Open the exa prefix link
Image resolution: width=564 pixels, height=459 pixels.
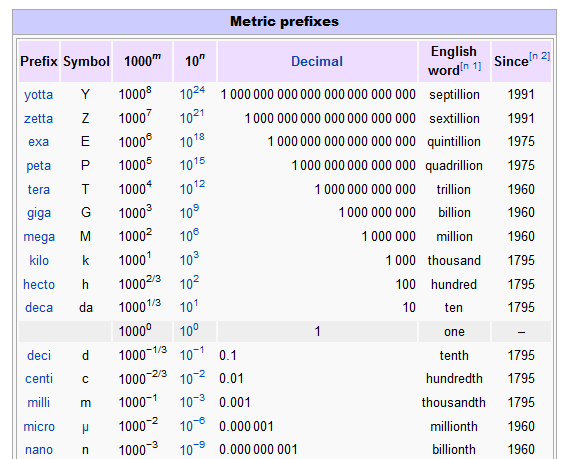tap(38, 142)
